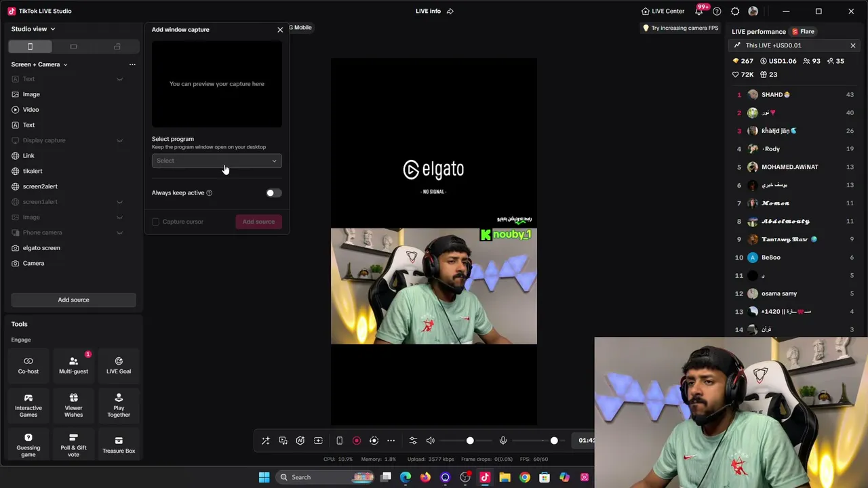Viewport: 868px width, 488px height.
Task: Open the magic wand effects tool
Action: pos(266,441)
